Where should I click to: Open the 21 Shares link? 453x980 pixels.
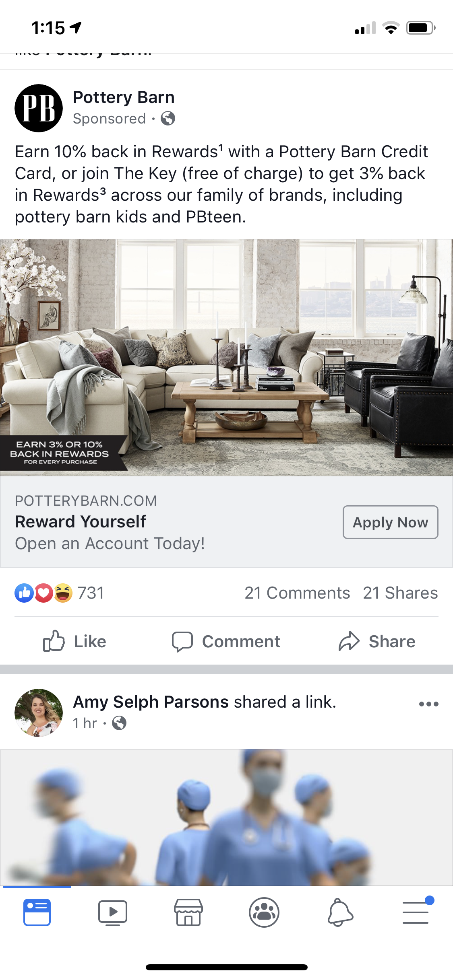point(400,593)
